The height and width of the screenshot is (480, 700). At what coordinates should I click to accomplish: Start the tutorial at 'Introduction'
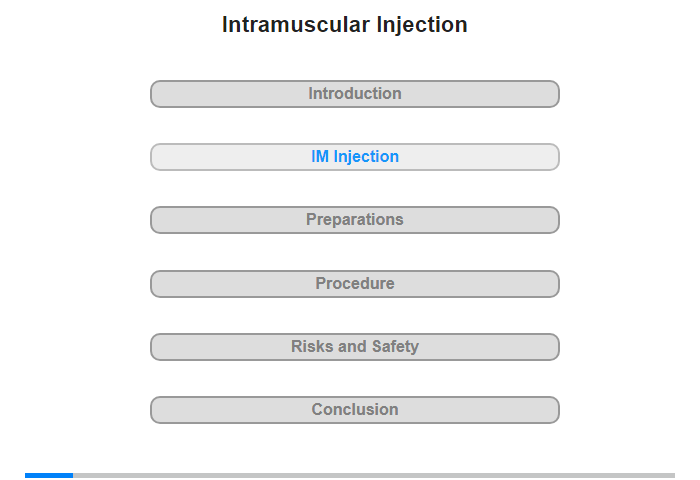point(354,94)
